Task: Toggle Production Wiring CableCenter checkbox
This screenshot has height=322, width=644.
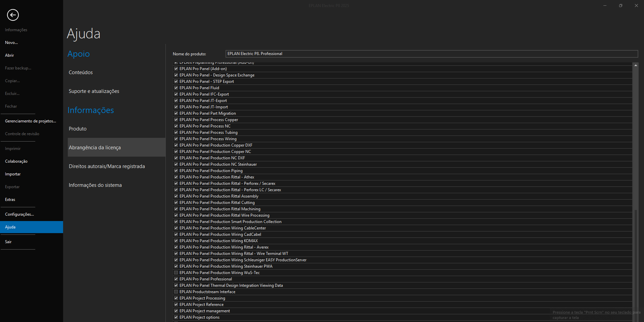Action: click(176, 228)
